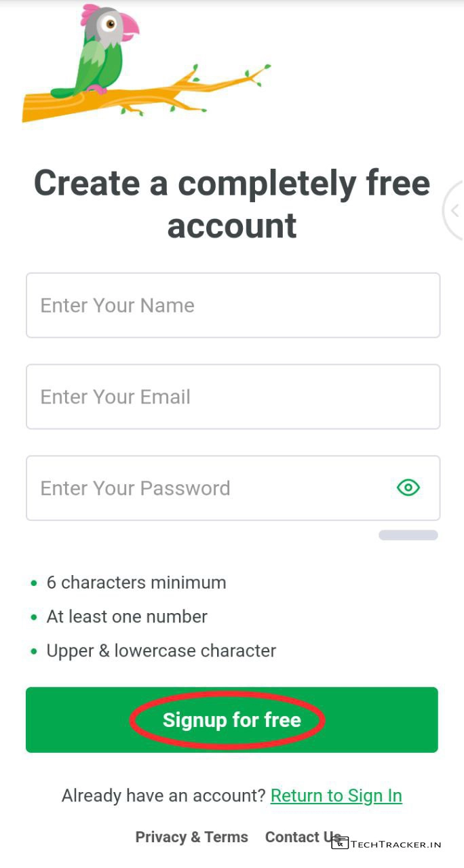Select the Enter Your Email field
The width and height of the screenshot is (464, 868).
(x=233, y=397)
